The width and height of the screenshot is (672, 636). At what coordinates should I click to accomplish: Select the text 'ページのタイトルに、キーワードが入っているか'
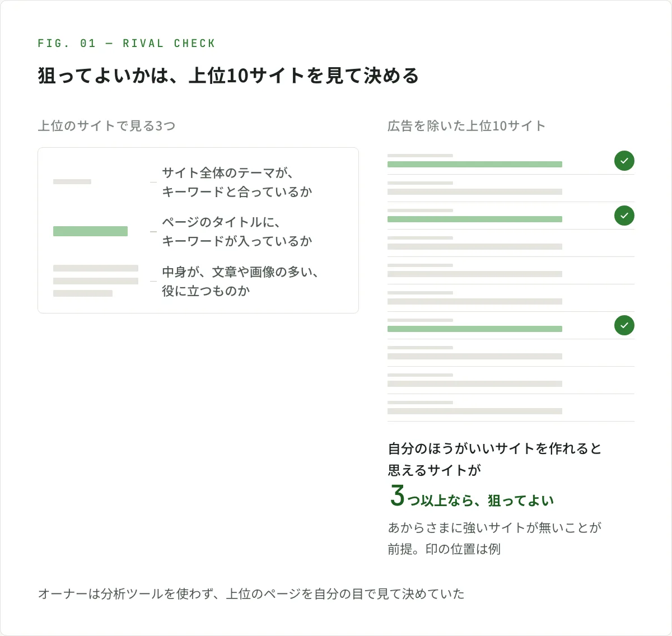pos(237,232)
